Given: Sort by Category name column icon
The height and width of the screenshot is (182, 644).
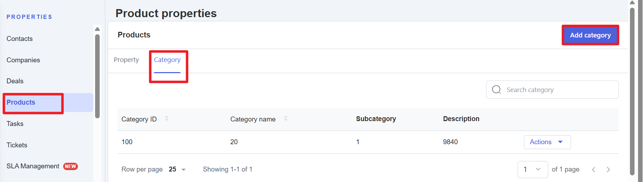Looking at the screenshot, I should tap(286, 119).
